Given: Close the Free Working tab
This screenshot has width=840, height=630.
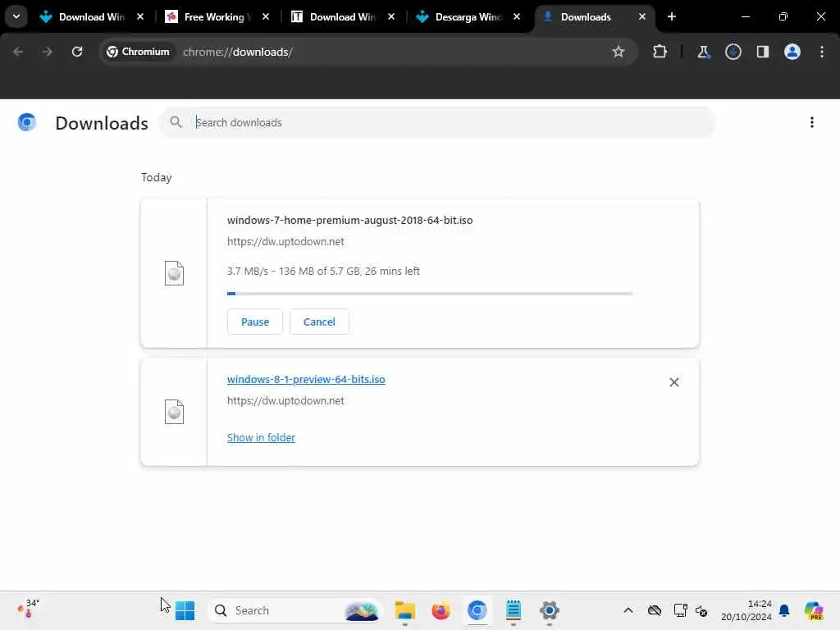Looking at the screenshot, I should coord(266,16).
